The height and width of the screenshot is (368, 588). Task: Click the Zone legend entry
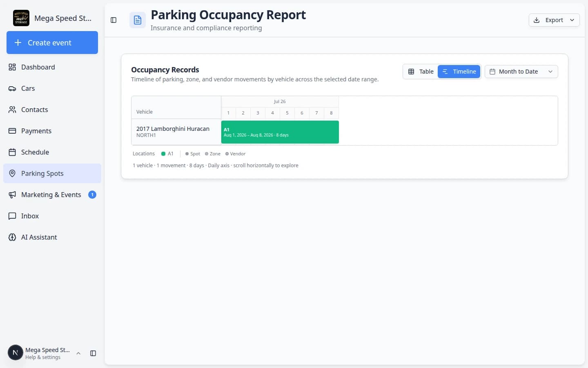213,154
